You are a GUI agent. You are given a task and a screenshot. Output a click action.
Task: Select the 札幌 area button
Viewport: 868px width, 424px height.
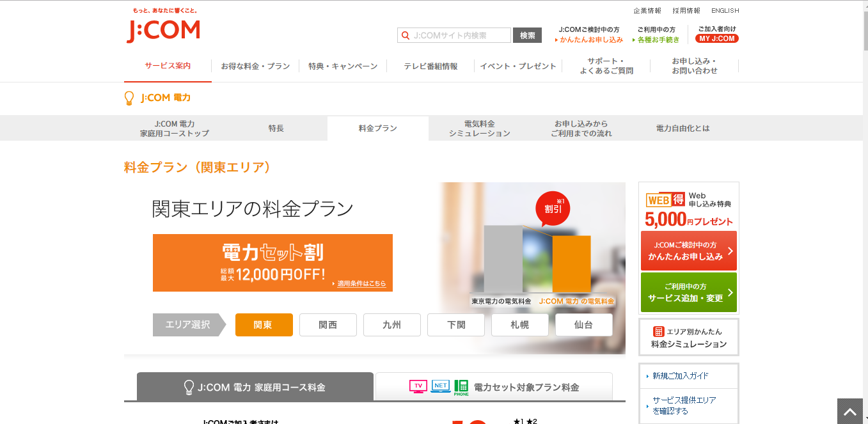click(x=519, y=325)
